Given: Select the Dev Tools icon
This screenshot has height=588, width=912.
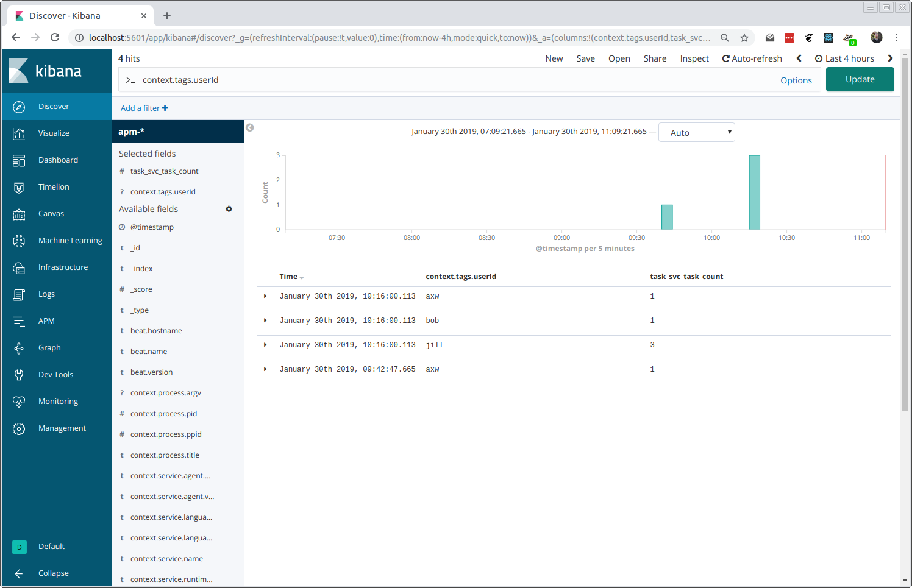Looking at the screenshot, I should (57, 374).
